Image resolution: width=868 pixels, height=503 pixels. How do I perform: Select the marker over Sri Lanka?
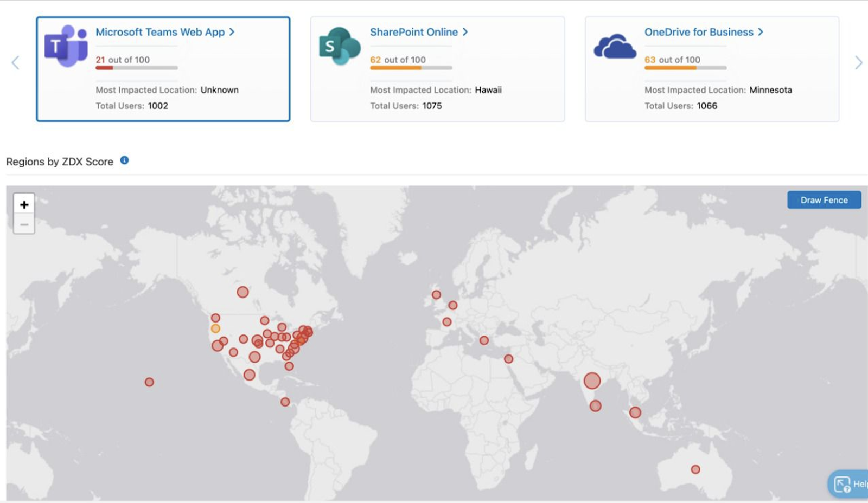click(x=595, y=406)
